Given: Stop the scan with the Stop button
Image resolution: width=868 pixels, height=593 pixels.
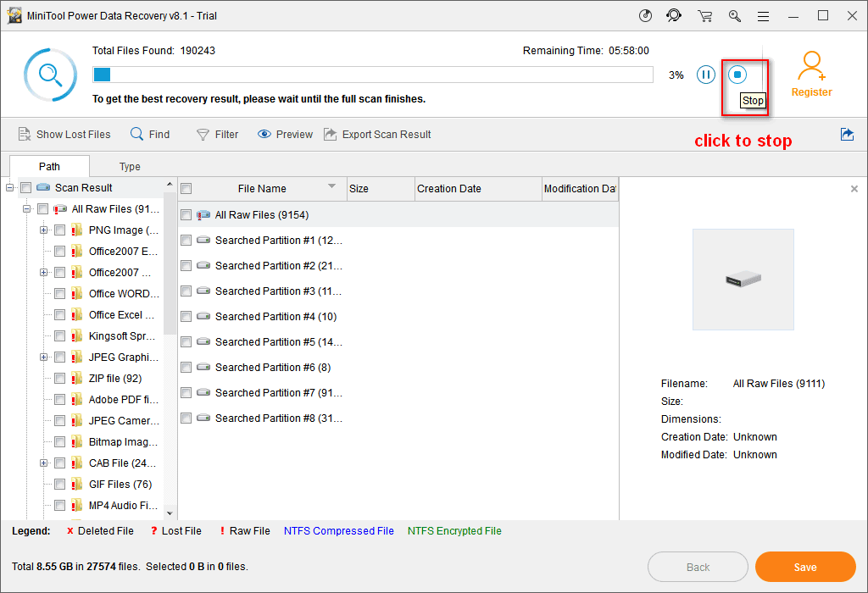Looking at the screenshot, I should click(737, 75).
